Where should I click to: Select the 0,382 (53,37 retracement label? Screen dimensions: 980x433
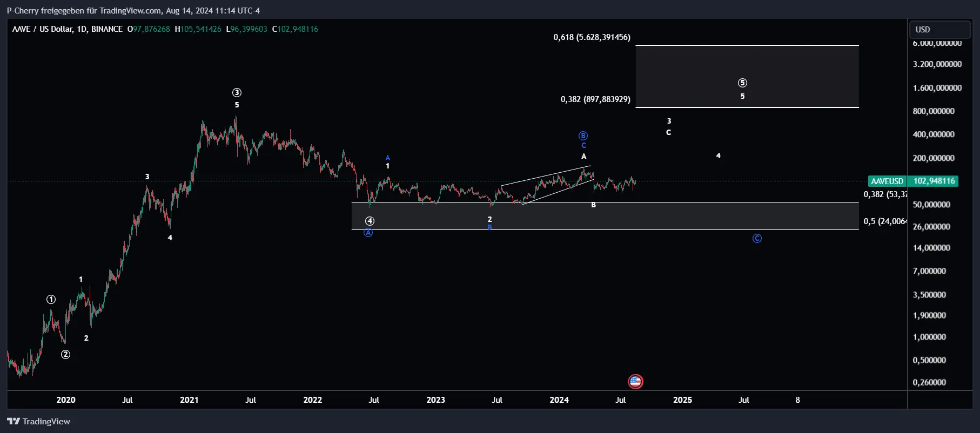(x=885, y=194)
